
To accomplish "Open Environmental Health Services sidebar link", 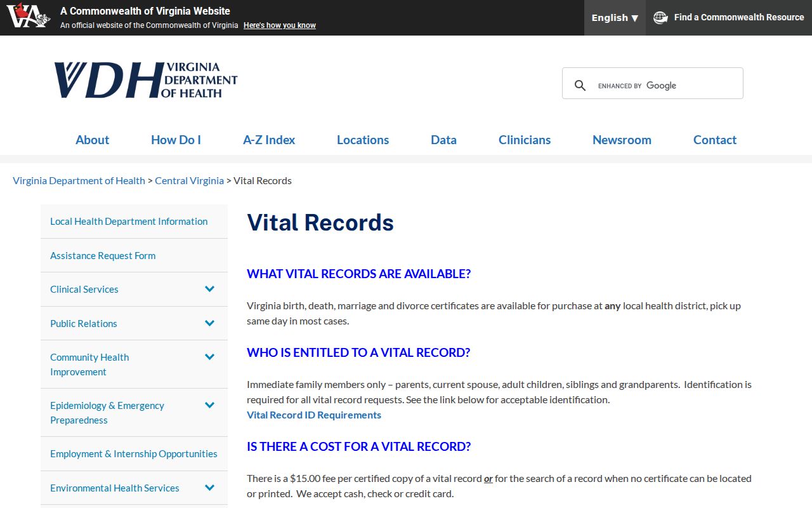I will 115,488.
